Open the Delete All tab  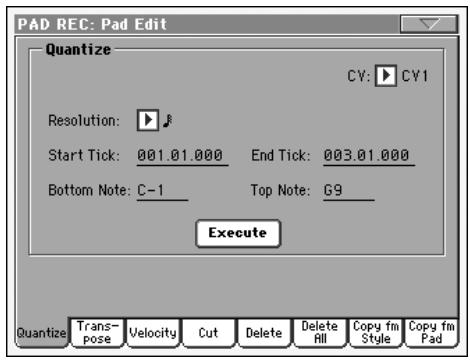pyautogui.click(x=320, y=333)
